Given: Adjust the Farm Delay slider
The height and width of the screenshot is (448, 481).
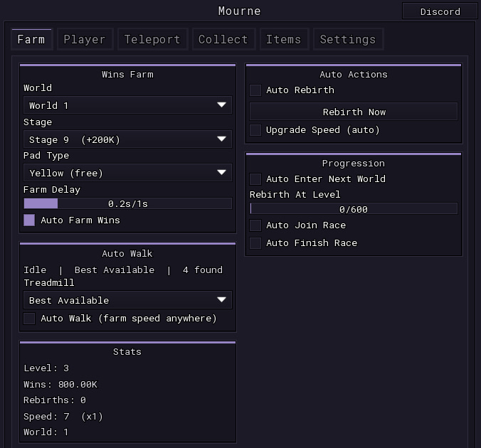Looking at the screenshot, I should 127,203.
